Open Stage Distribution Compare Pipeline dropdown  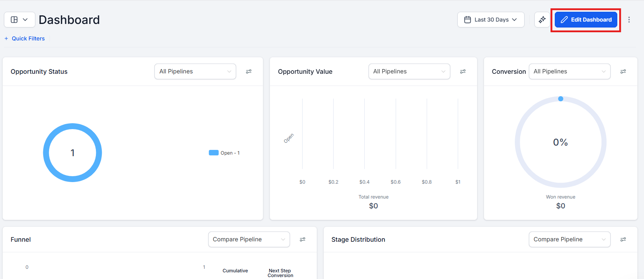tap(569, 239)
